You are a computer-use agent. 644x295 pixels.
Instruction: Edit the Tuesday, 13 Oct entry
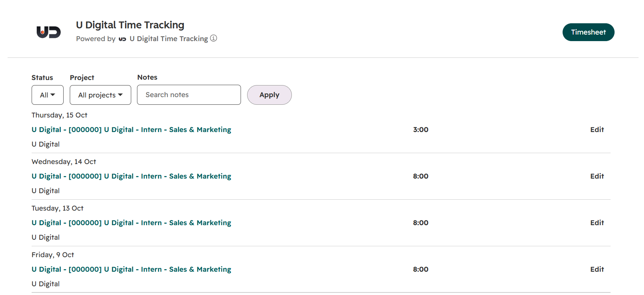[x=597, y=223]
